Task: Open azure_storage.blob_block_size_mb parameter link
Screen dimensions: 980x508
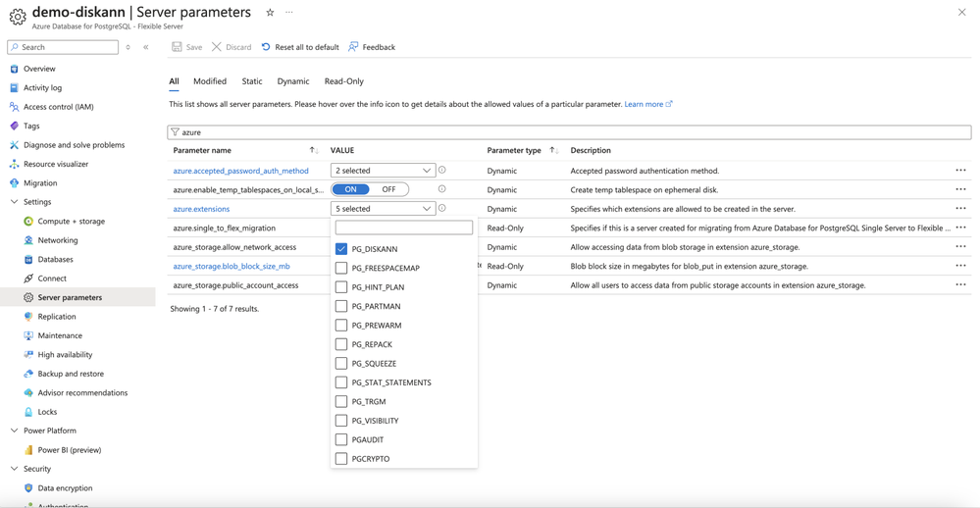Action: pyautogui.click(x=232, y=266)
